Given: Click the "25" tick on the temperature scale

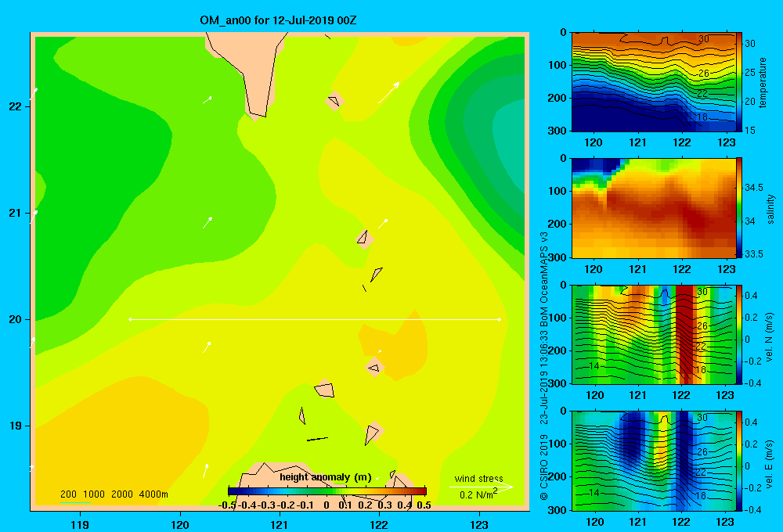Looking at the screenshot, I should (750, 72).
